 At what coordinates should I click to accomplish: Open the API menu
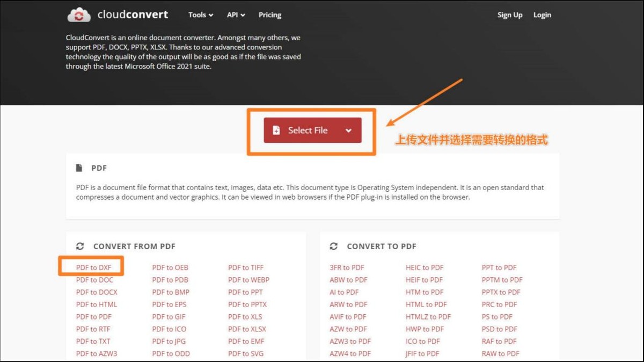point(233,15)
